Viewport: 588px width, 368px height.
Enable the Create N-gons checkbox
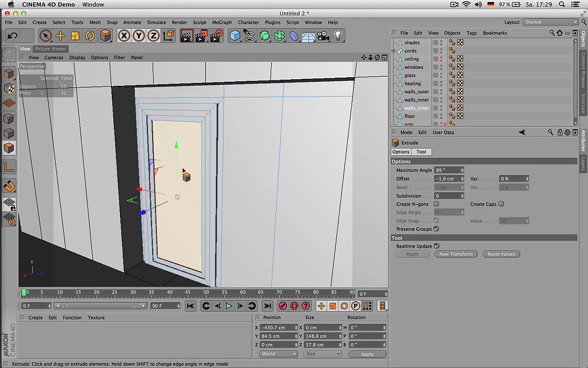tap(436, 204)
